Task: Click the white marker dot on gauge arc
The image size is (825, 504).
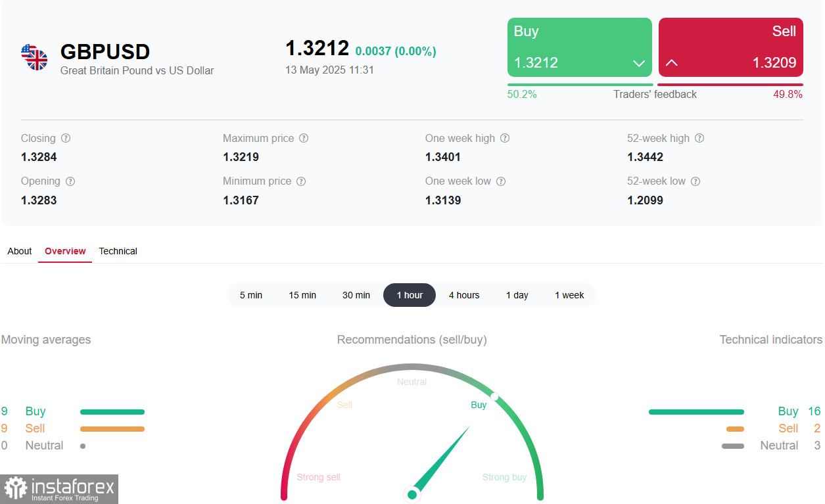Action: pyautogui.click(x=494, y=396)
